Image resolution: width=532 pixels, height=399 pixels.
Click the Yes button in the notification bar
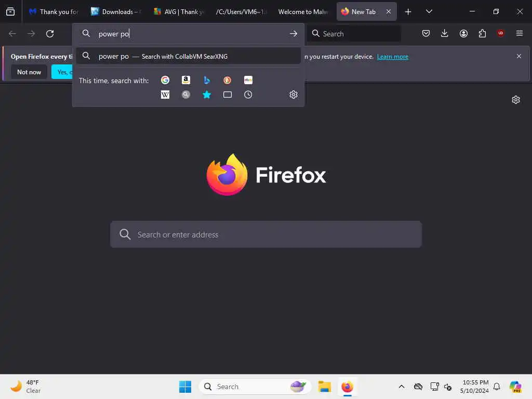pos(62,72)
